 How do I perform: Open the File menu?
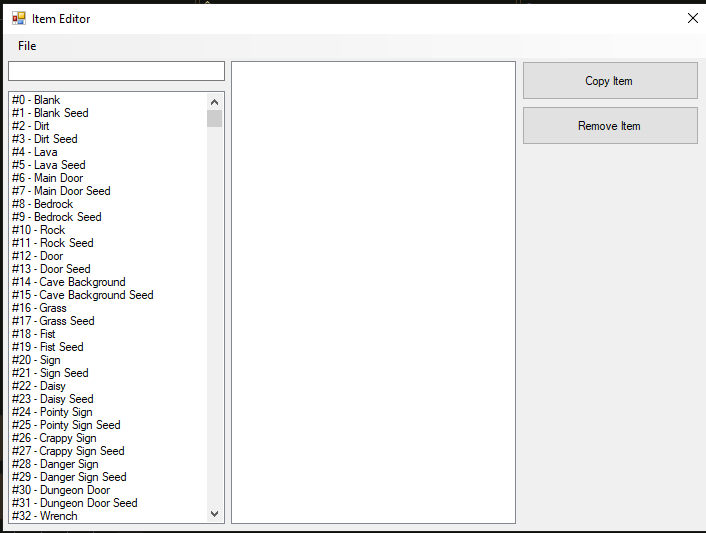point(27,46)
